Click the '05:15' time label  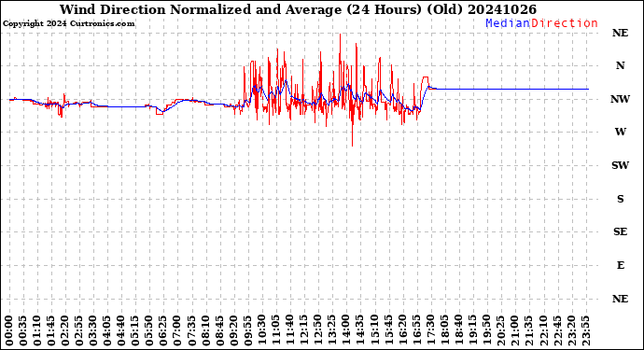136,330
